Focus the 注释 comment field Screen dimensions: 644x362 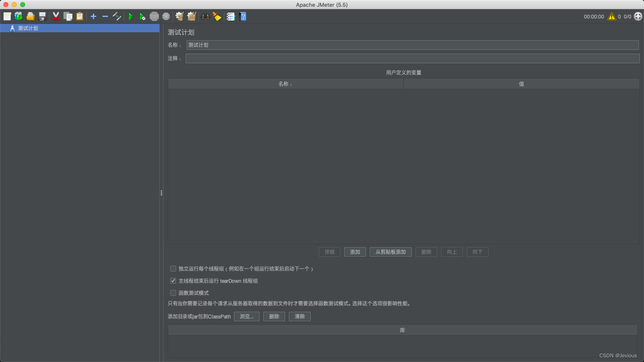click(x=413, y=58)
